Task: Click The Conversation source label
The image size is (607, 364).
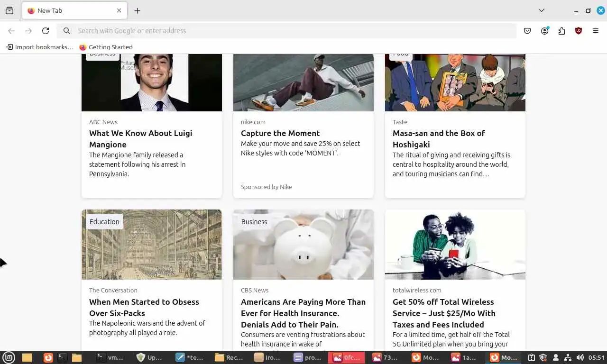Action: (113, 290)
